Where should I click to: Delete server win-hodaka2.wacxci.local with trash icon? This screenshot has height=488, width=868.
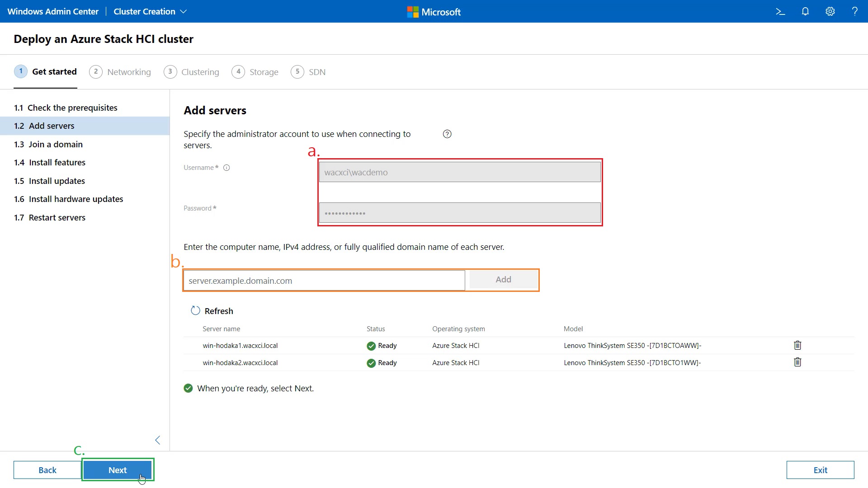click(797, 362)
